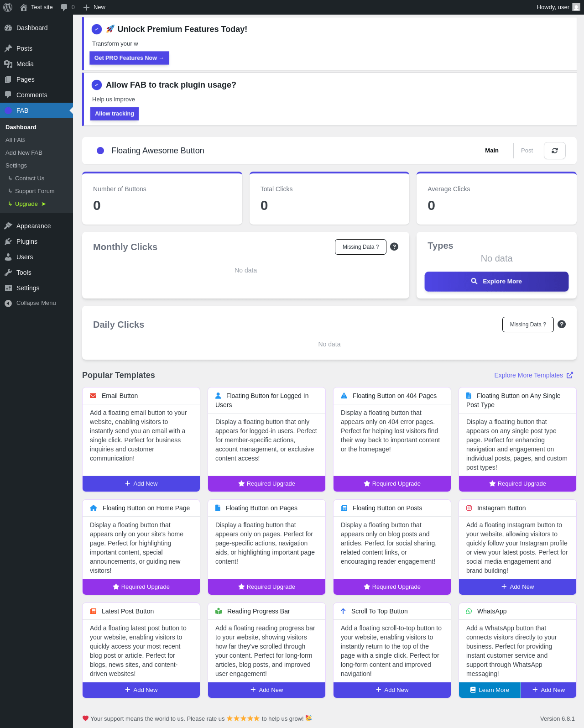Click help icon beside Daily Clicks
This screenshot has height=728, width=584.
click(x=562, y=324)
